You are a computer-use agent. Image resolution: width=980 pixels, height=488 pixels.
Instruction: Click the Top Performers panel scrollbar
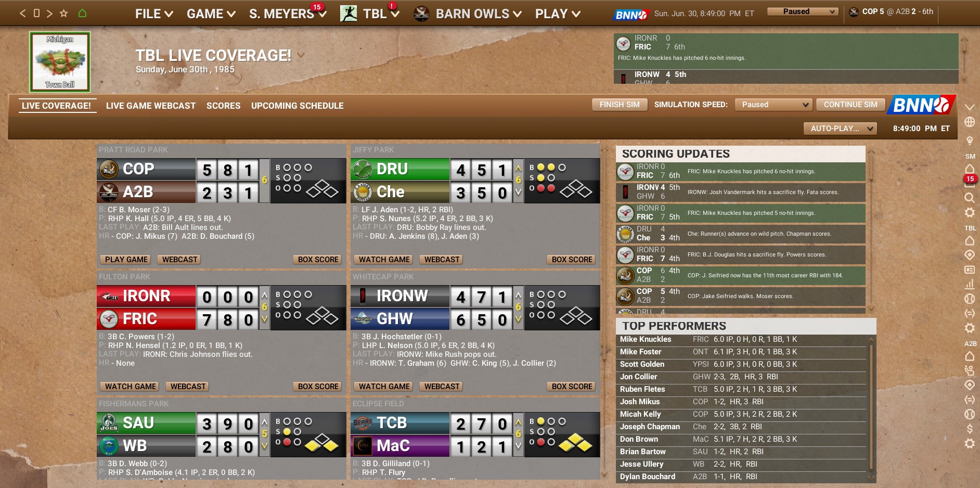pos(871,408)
